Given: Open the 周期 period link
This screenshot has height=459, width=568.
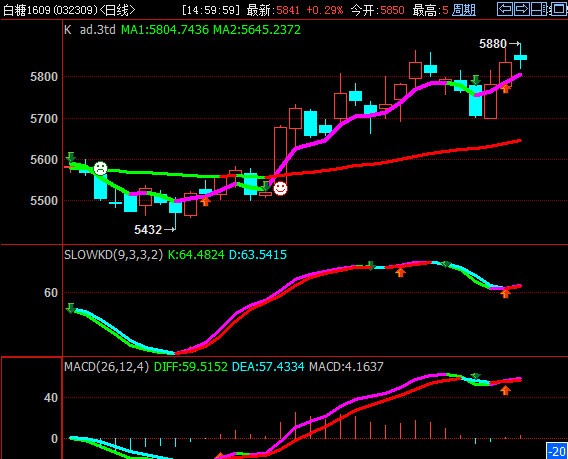Looking at the screenshot, I should (464, 10).
